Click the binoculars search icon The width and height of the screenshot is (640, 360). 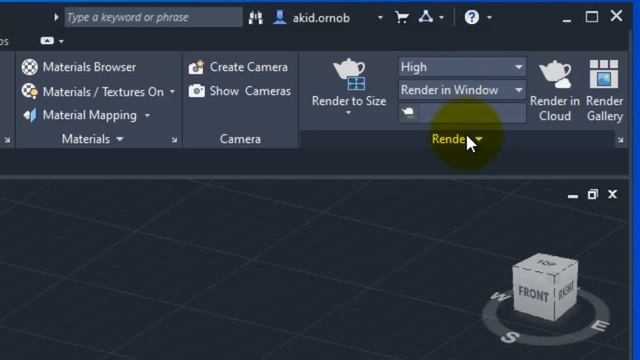(256, 18)
